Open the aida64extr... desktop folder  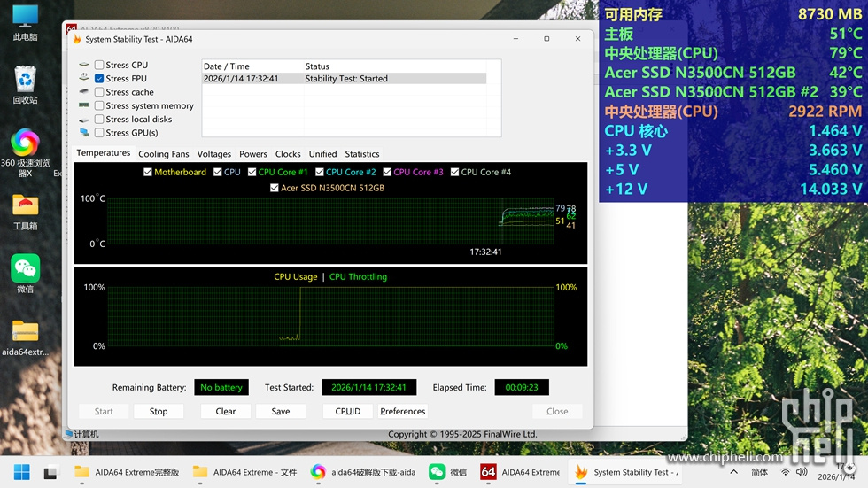click(x=26, y=338)
